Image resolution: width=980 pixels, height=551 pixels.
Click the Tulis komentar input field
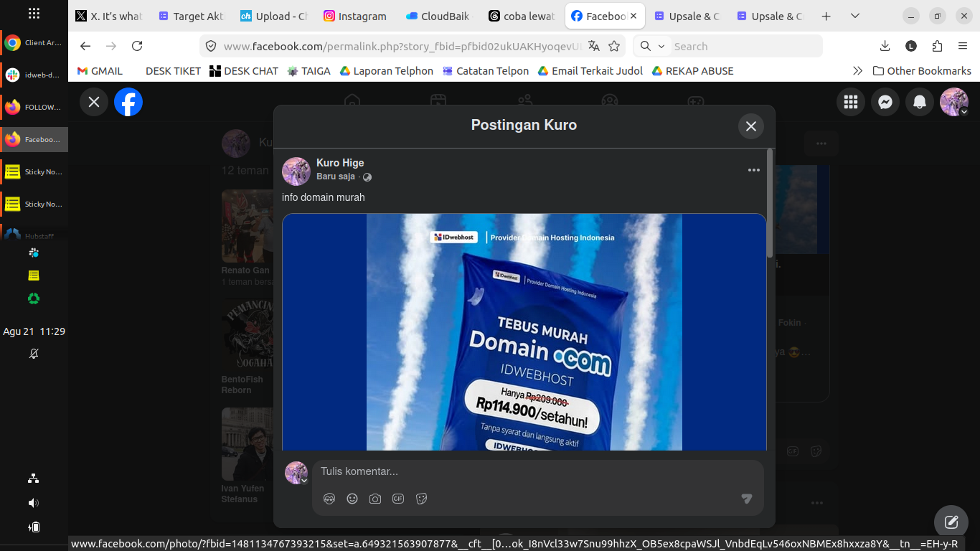[x=538, y=471]
